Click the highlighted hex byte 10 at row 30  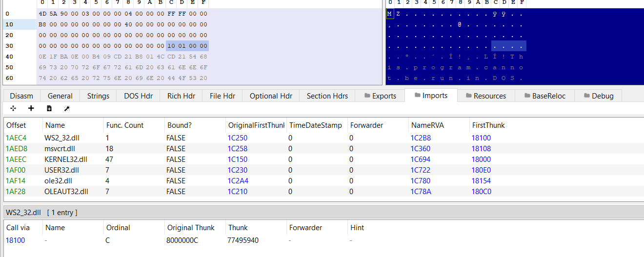(171, 46)
